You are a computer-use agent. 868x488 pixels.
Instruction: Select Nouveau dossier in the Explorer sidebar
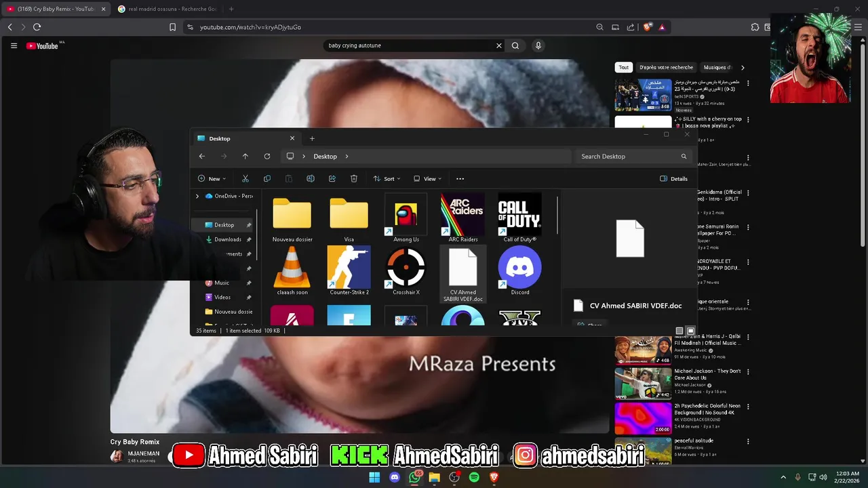point(229,312)
